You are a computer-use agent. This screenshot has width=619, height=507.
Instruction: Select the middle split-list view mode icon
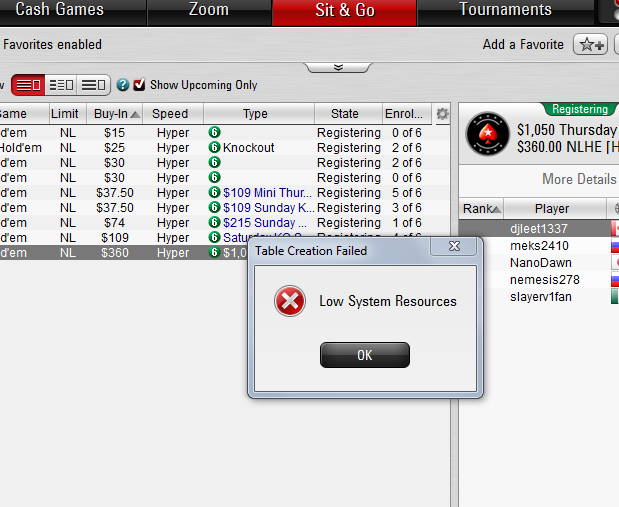tap(61, 85)
